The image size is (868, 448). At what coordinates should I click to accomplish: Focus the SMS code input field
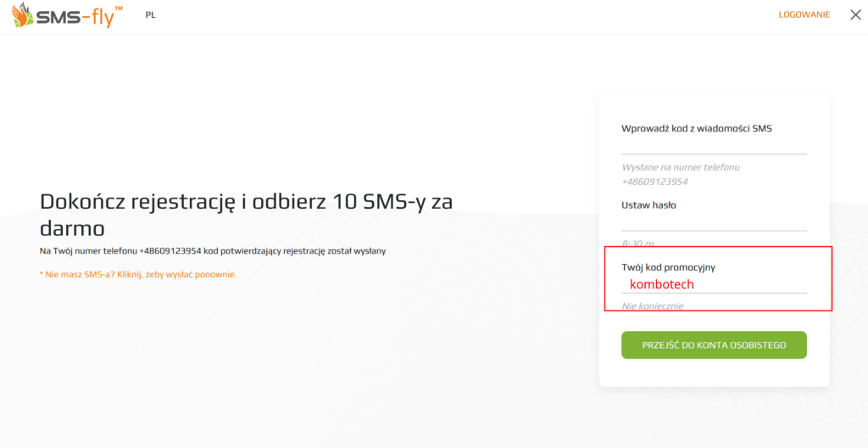713,146
